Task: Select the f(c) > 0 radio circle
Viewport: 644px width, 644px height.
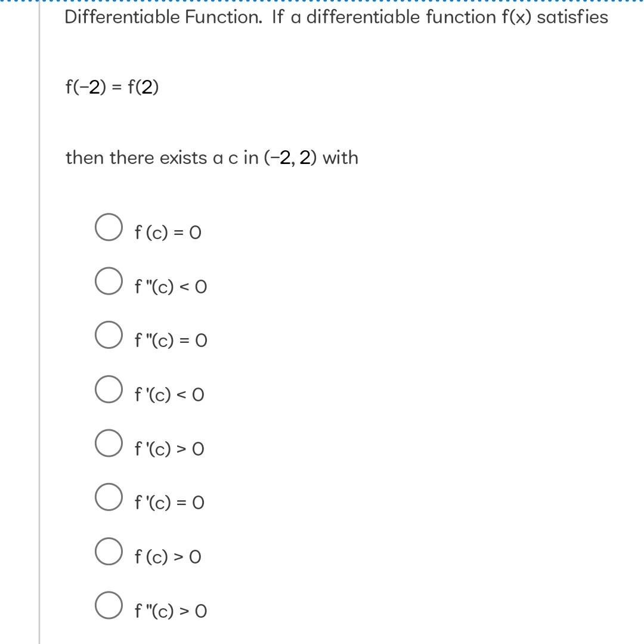Action: pos(109,551)
